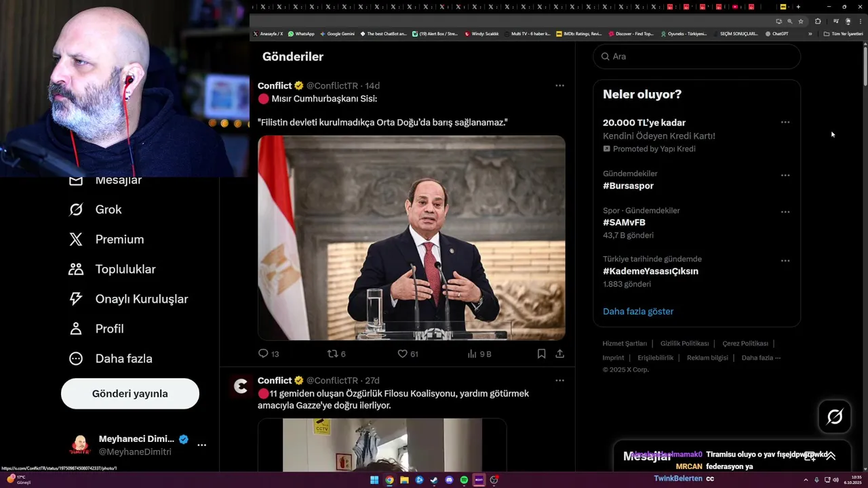Repost the Sisi post

[x=336, y=354]
